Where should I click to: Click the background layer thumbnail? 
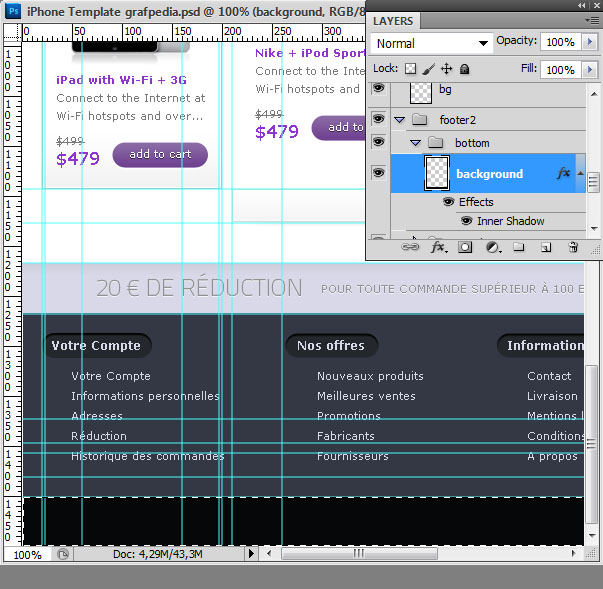436,173
